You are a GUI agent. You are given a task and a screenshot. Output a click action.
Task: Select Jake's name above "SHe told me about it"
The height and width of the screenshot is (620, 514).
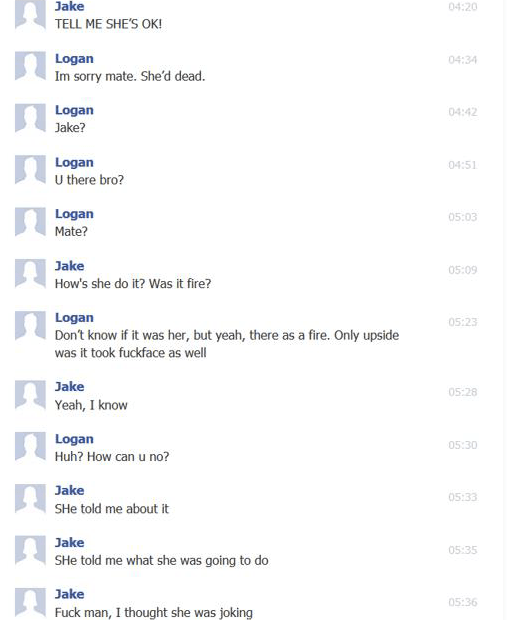click(70, 490)
